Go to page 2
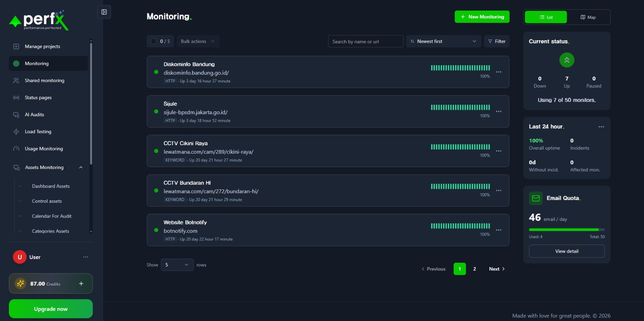 tap(475, 269)
